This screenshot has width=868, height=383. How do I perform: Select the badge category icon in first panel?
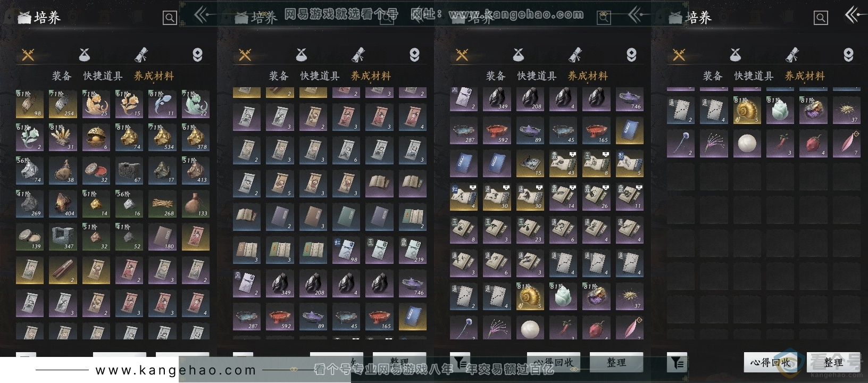click(197, 54)
